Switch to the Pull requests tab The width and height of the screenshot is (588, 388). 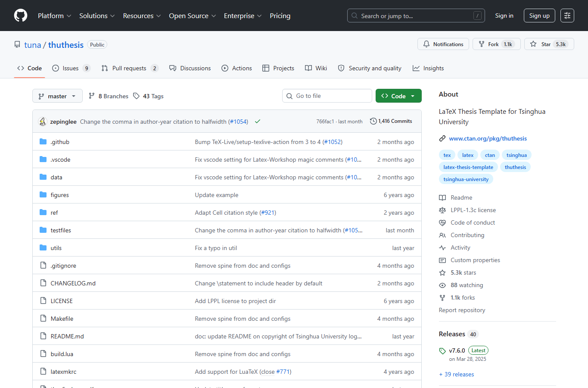[130, 68]
